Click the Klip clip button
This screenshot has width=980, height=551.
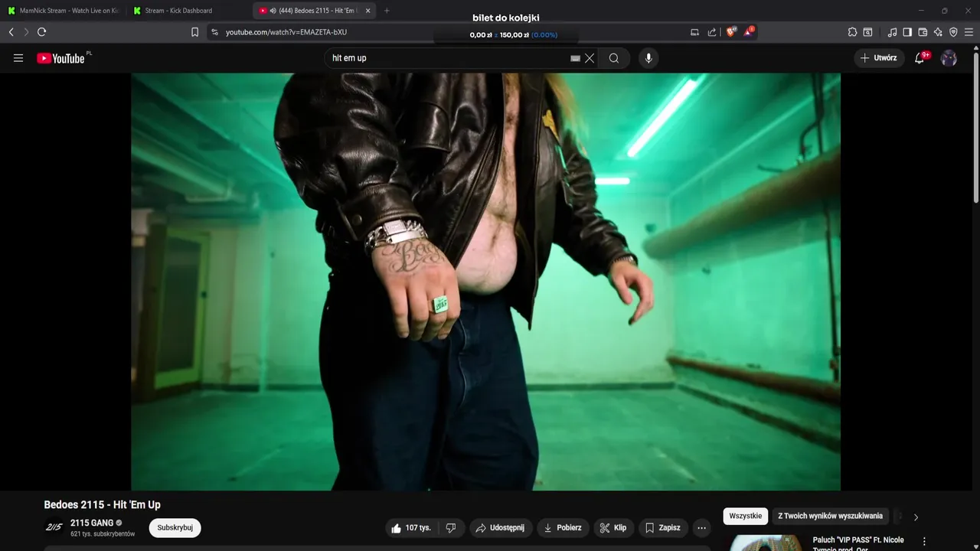click(613, 528)
